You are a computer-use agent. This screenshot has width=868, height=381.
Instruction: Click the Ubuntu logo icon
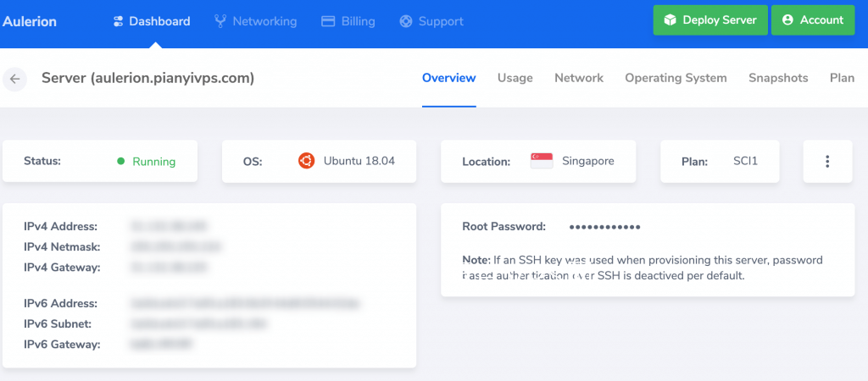(306, 161)
